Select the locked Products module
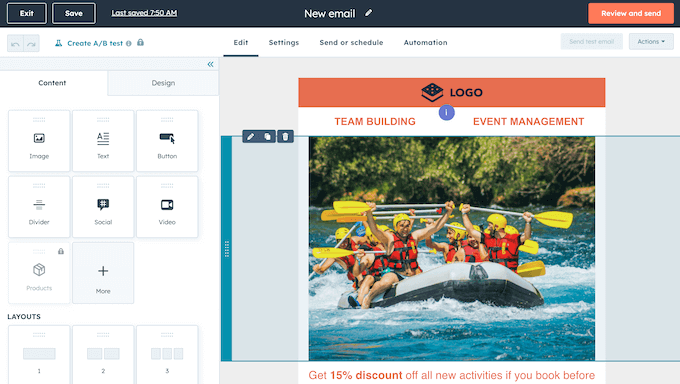This screenshot has height=384, width=680. click(39, 272)
